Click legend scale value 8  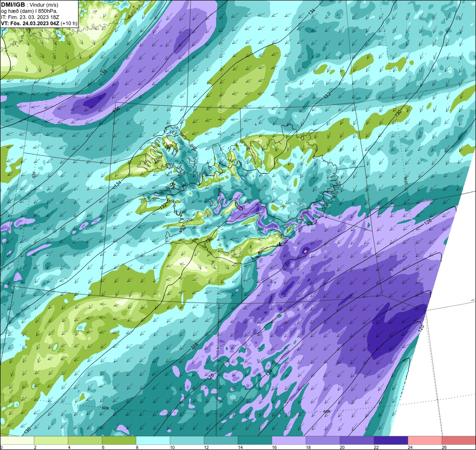pos(137,447)
